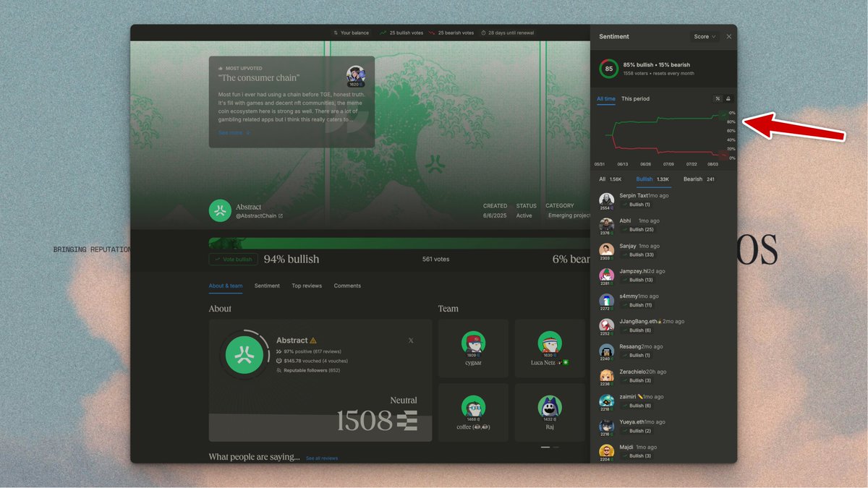
Task: Click the 25 bullish votes indicator
Action: [401, 33]
